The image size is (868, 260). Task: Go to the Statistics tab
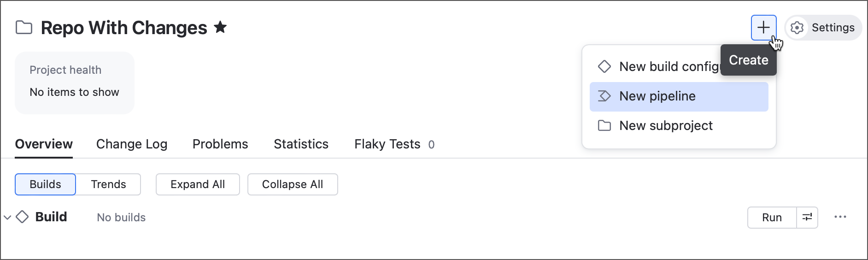tap(301, 144)
